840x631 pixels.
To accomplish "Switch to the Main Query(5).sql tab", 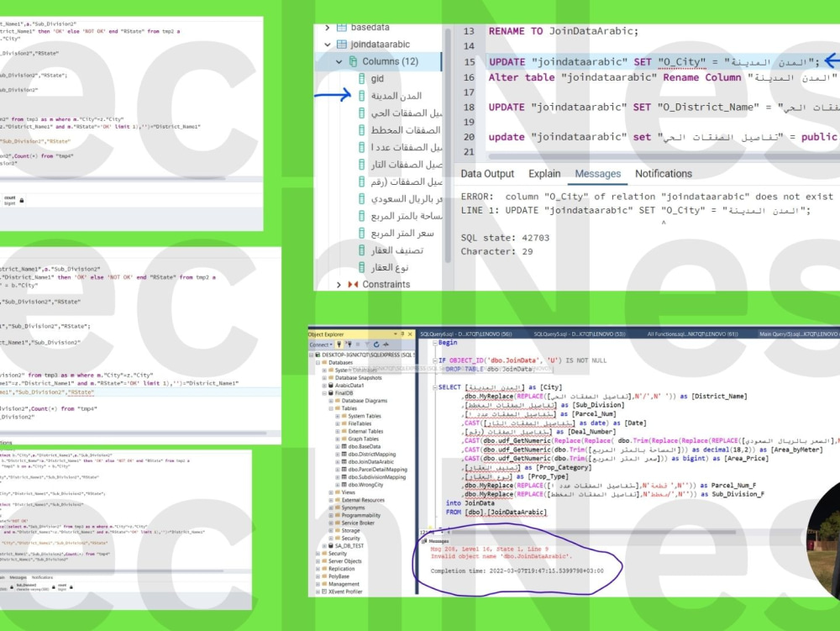I will pyautogui.click(x=800, y=334).
